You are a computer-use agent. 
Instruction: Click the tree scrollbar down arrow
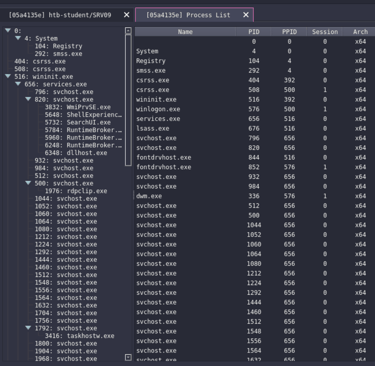pos(128,357)
